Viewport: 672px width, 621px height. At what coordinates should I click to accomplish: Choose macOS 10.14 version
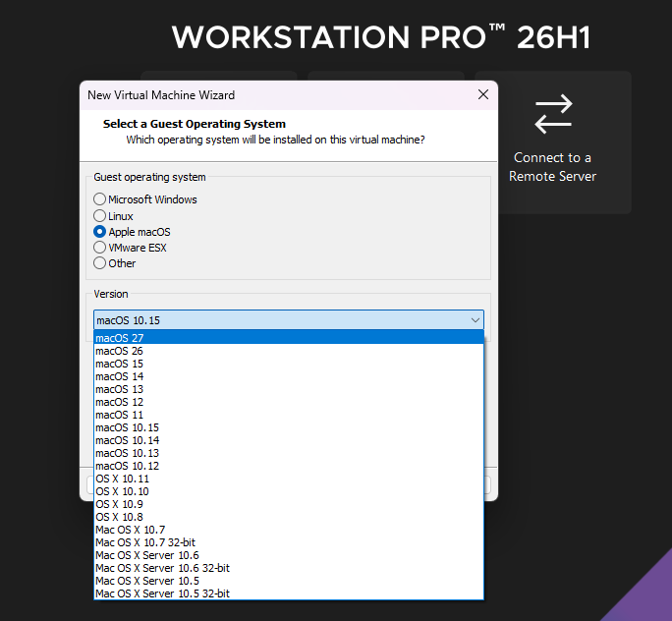pos(289,440)
